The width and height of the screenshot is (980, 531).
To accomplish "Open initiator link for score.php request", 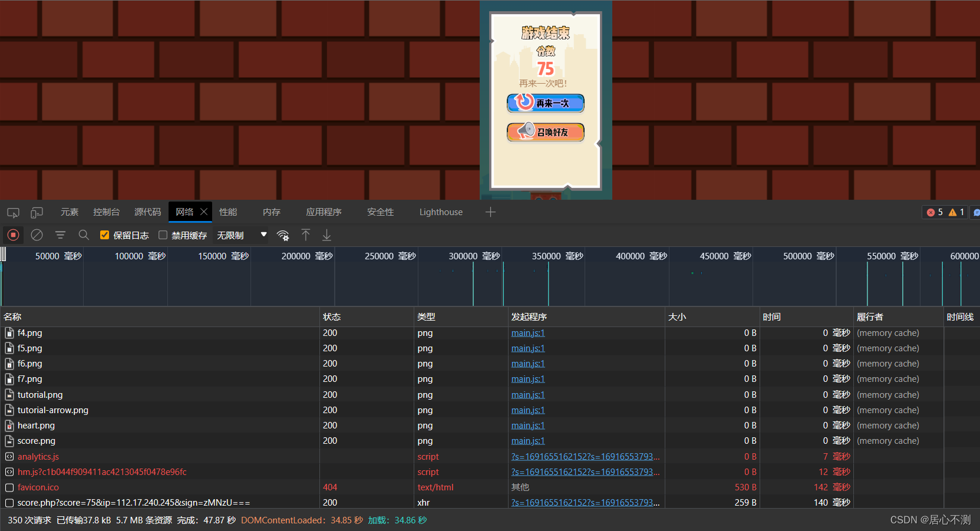I will [585, 503].
